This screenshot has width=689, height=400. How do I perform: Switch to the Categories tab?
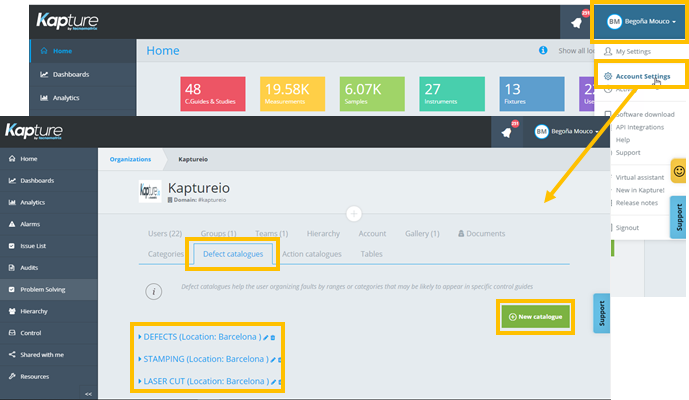pyautogui.click(x=166, y=254)
